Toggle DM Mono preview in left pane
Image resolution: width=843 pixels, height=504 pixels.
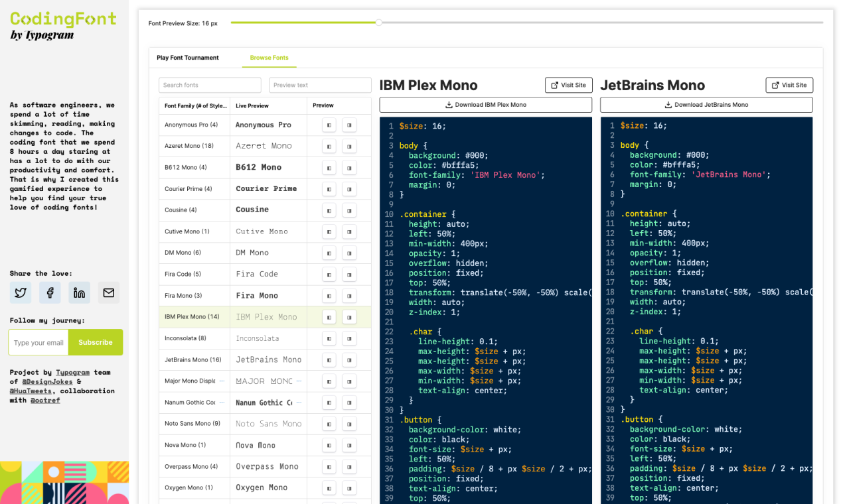click(329, 253)
